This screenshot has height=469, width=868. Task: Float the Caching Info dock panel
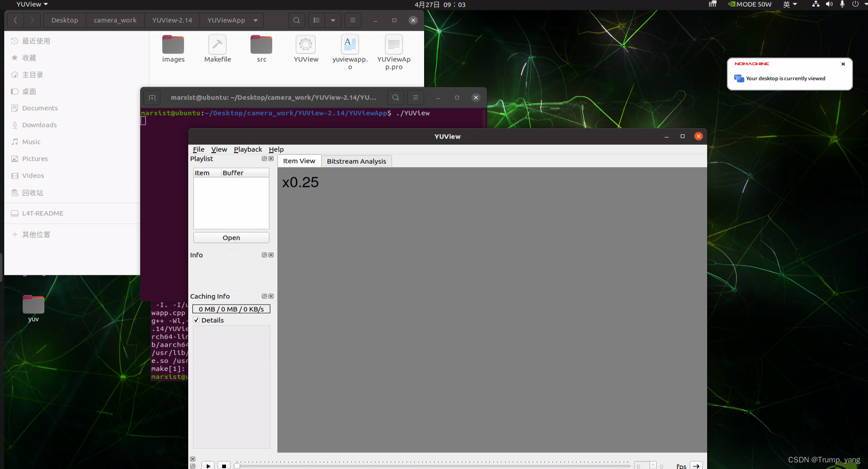point(264,296)
